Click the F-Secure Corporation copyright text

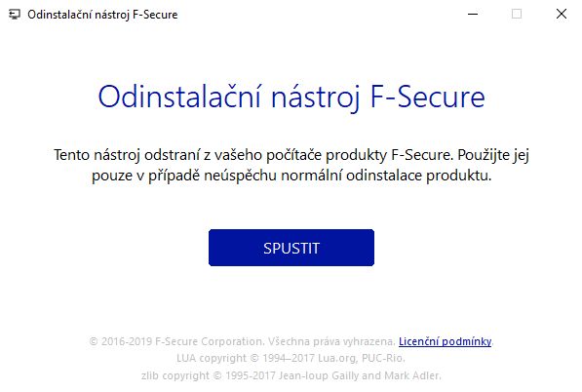click(176, 341)
